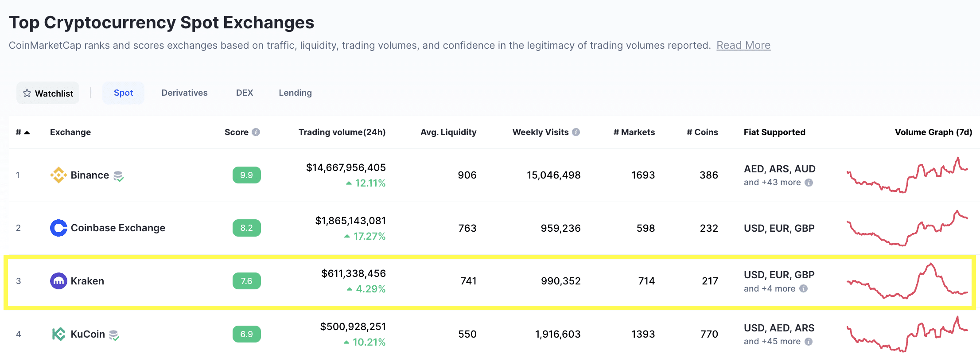Click Kraken 7d volume graph

pyautogui.click(x=907, y=281)
